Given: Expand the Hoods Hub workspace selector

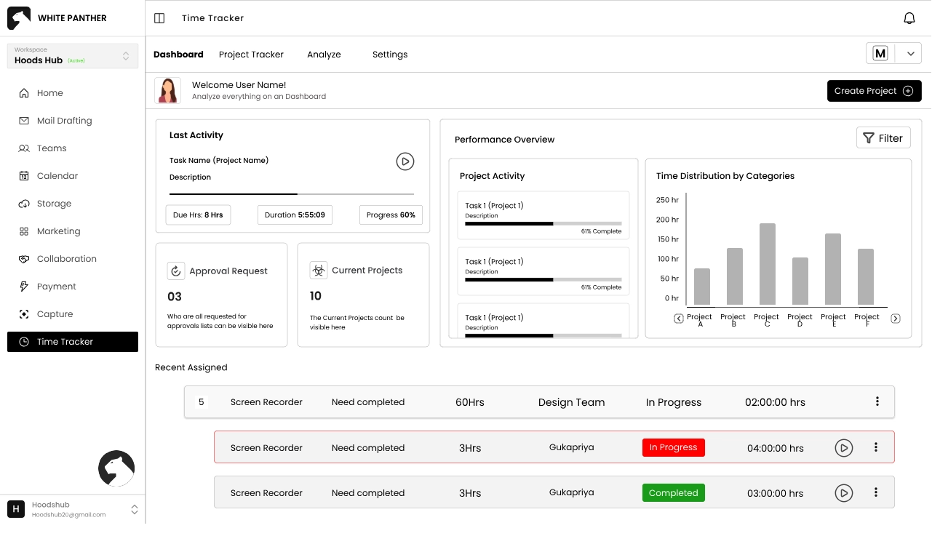Looking at the screenshot, I should tap(126, 57).
